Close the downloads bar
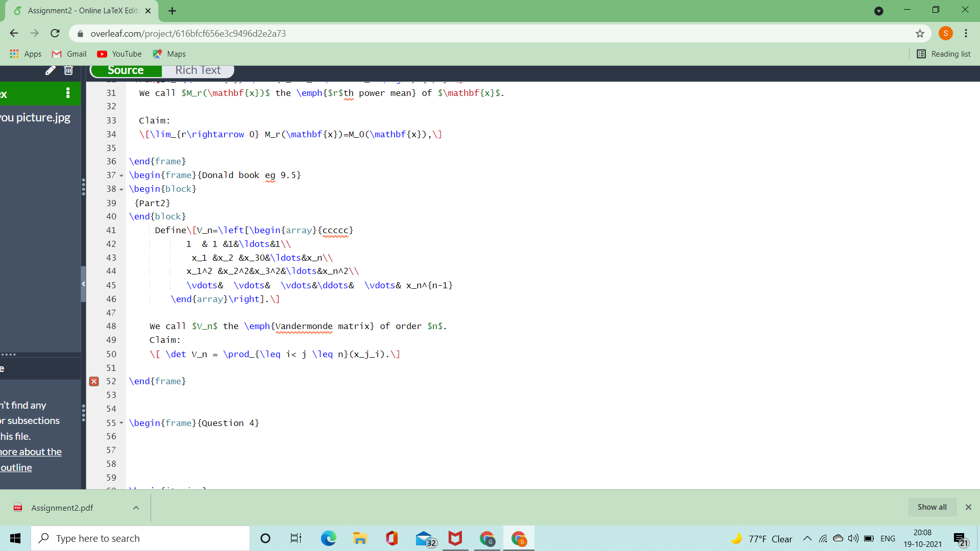 [x=968, y=507]
